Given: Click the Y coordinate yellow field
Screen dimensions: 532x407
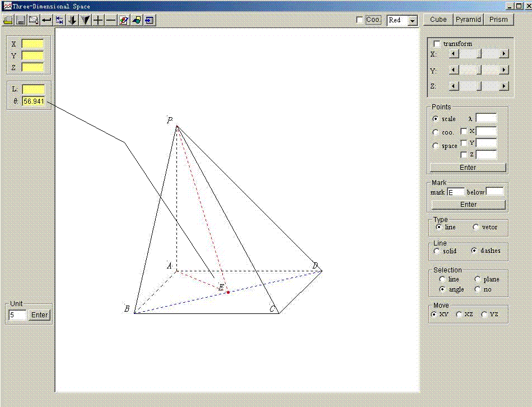Looking at the screenshot, I should click(x=33, y=55).
